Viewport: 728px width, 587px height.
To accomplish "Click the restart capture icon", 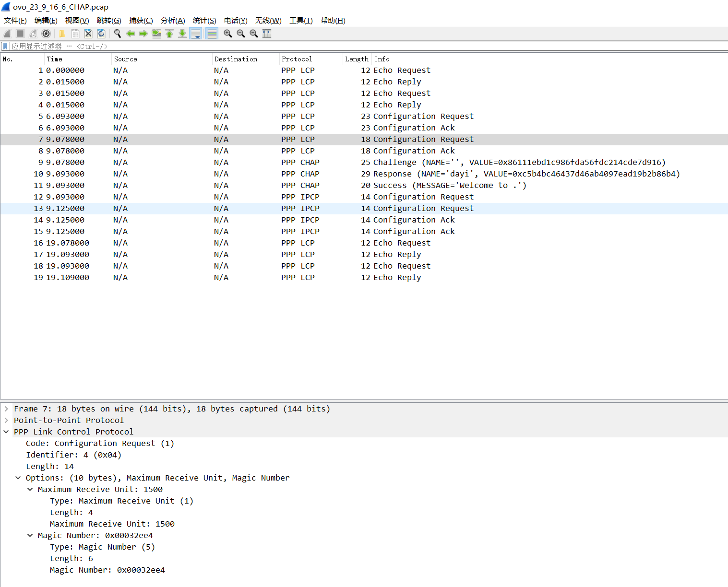I will [x=33, y=34].
